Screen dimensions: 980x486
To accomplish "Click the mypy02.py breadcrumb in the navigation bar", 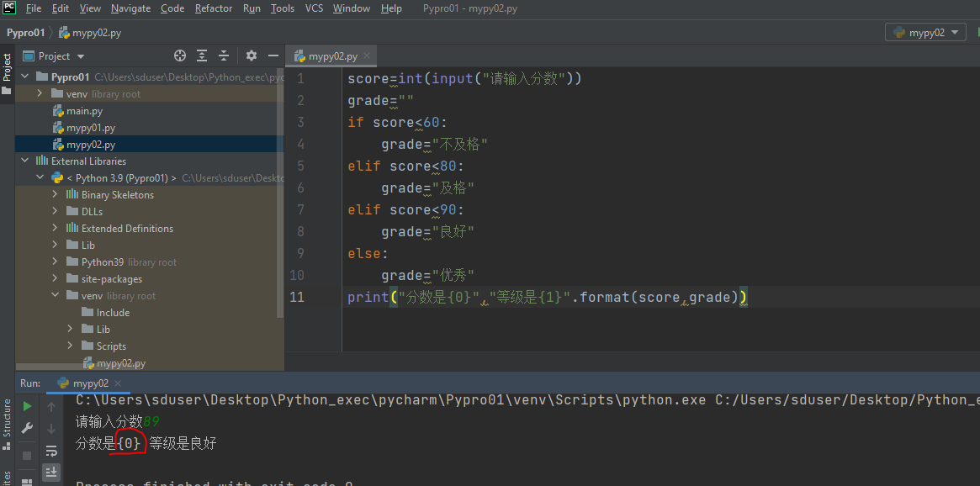I will (90, 33).
